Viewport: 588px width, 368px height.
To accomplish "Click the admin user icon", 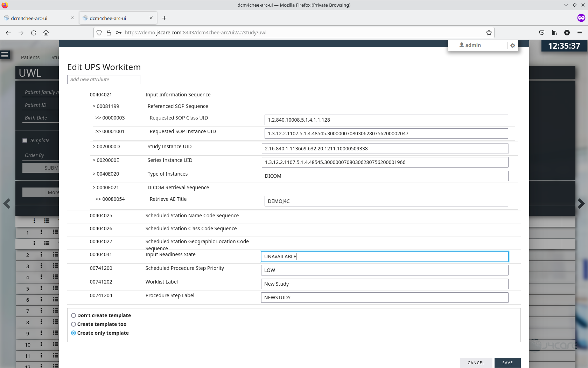I will (x=462, y=45).
